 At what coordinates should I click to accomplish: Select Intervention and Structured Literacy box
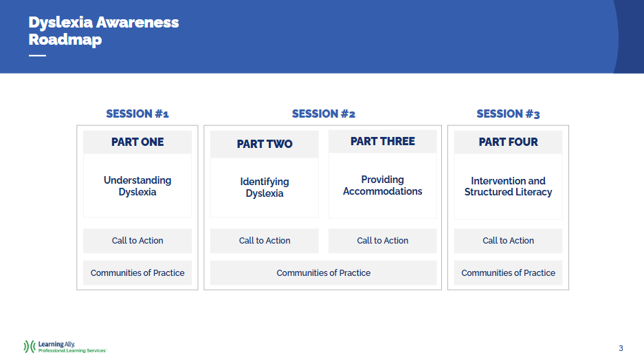coord(508,186)
